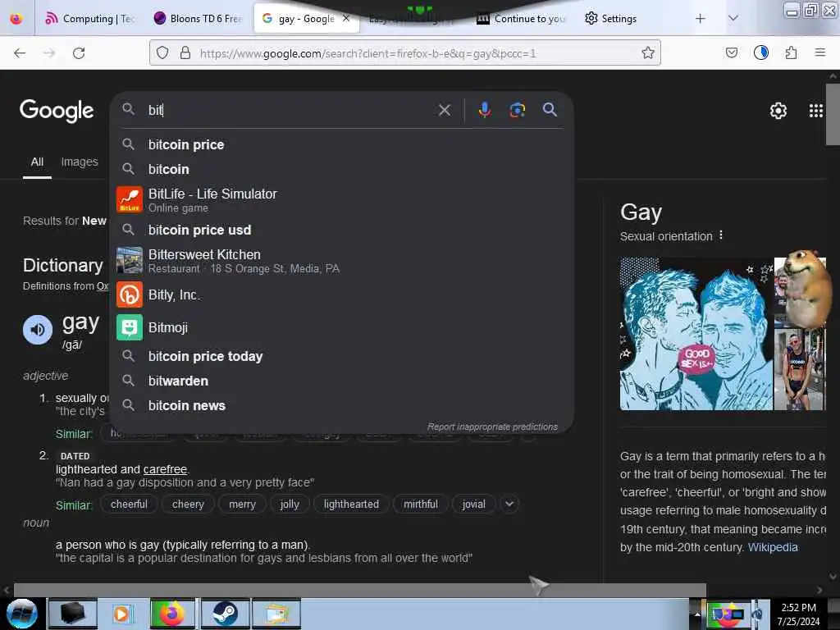Open the blue illustrated kissing men image

pos(696,334)
